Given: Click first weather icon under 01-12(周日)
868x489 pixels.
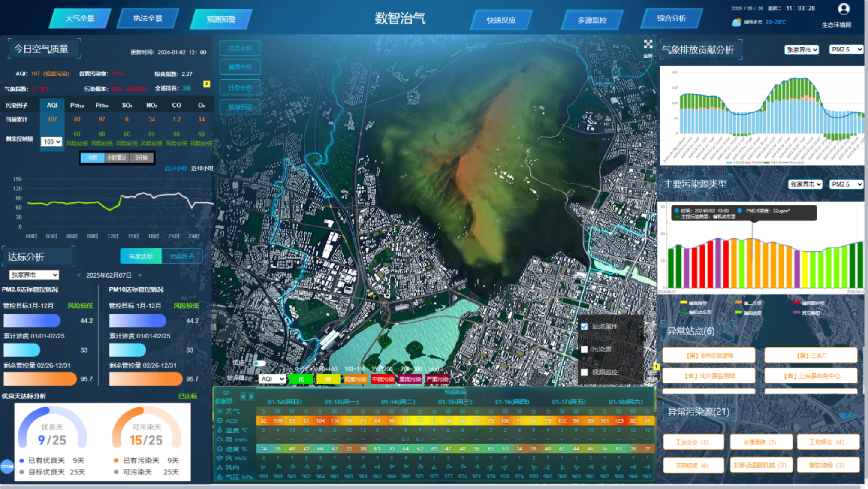Looking at the screenshot, I should (x=263, y=411).
